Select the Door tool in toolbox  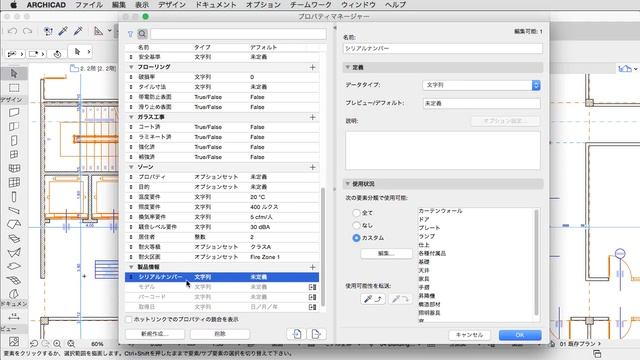14,140
